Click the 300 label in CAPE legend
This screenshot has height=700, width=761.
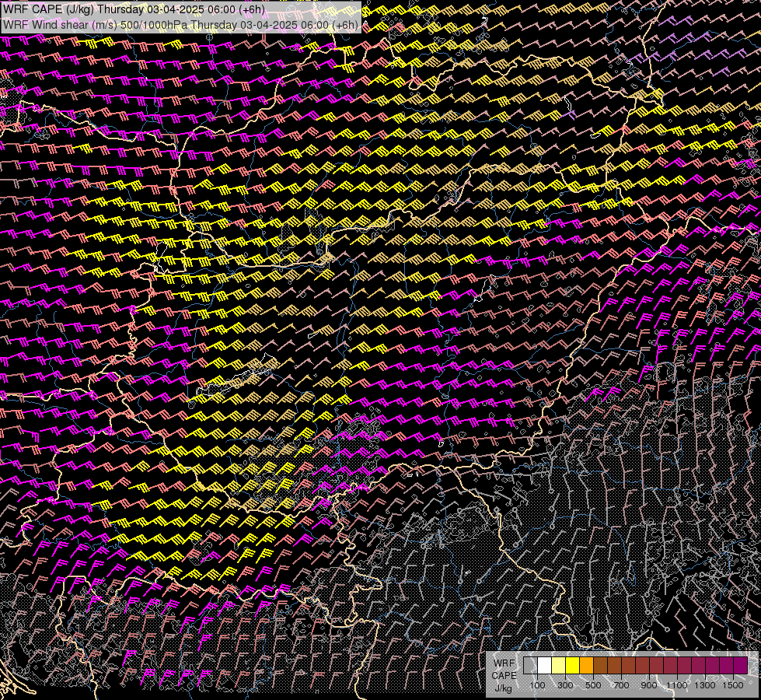tap(565, 685)
